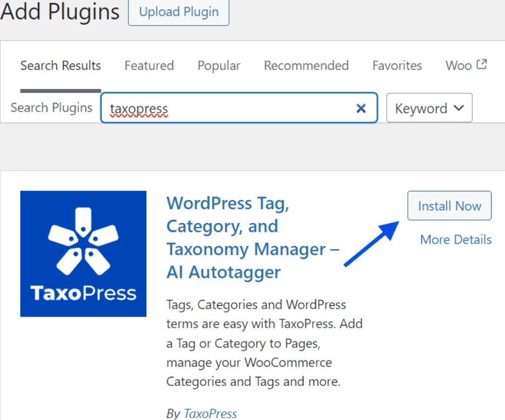Open the Popular plugins tab
Image resolution: width=505 pixels, height=420 pixels.
[219, 66]
